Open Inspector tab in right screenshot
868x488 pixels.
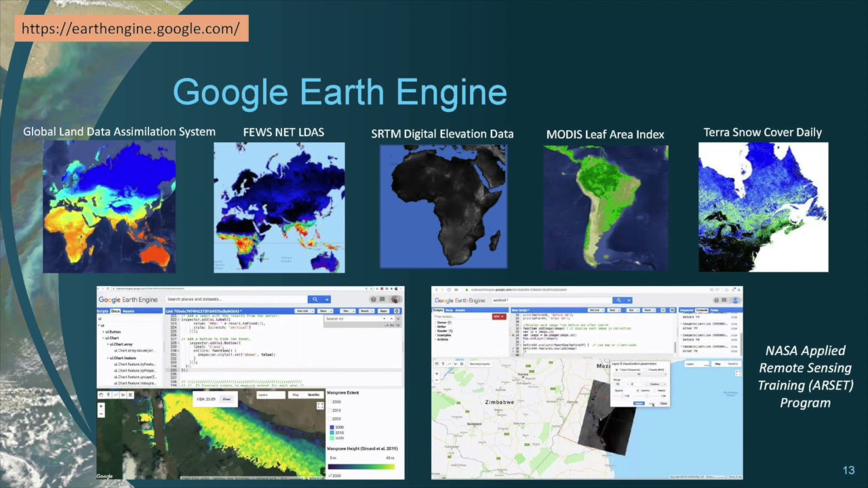pyautogui.click(x=686, y=310)
